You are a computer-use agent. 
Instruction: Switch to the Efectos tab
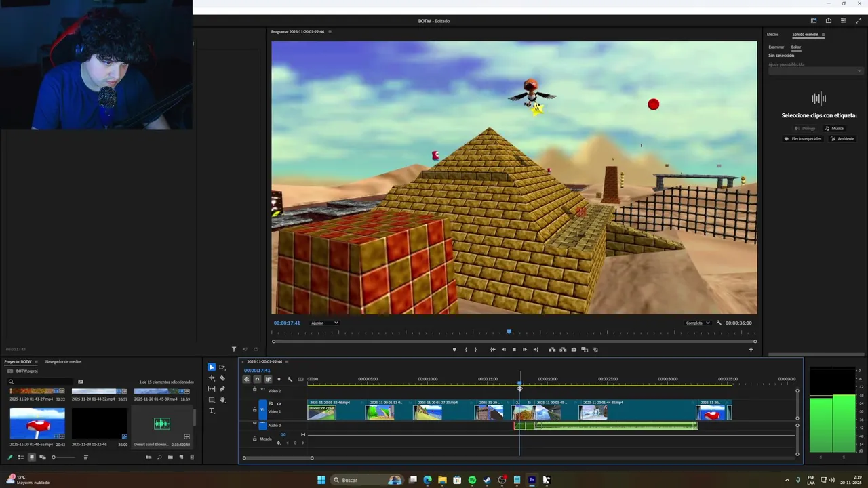tap(773, 34)
